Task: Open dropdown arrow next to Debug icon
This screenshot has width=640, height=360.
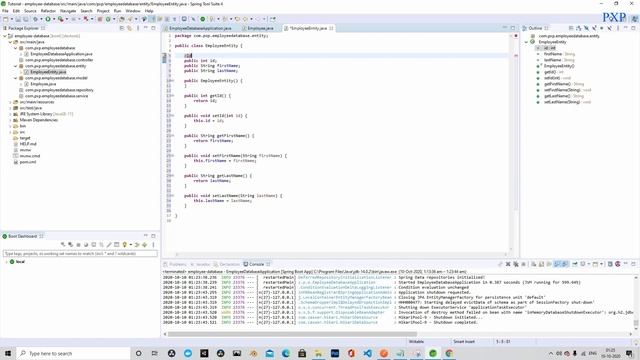Action: pos(42,19)
